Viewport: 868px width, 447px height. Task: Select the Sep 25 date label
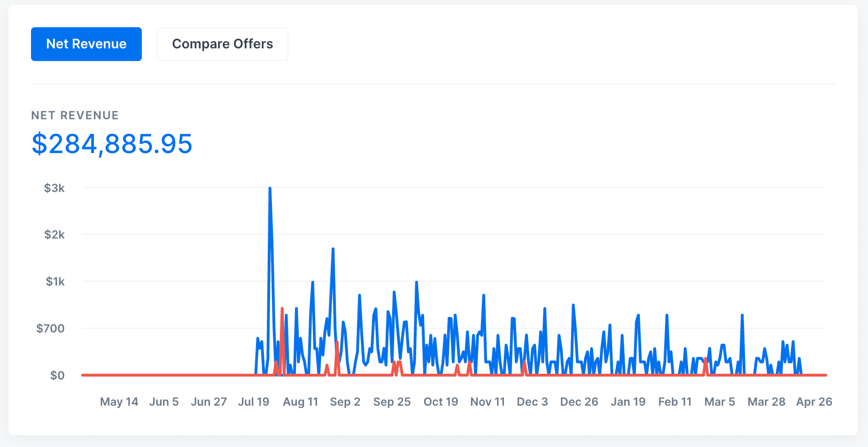click(x=392, y=402)
